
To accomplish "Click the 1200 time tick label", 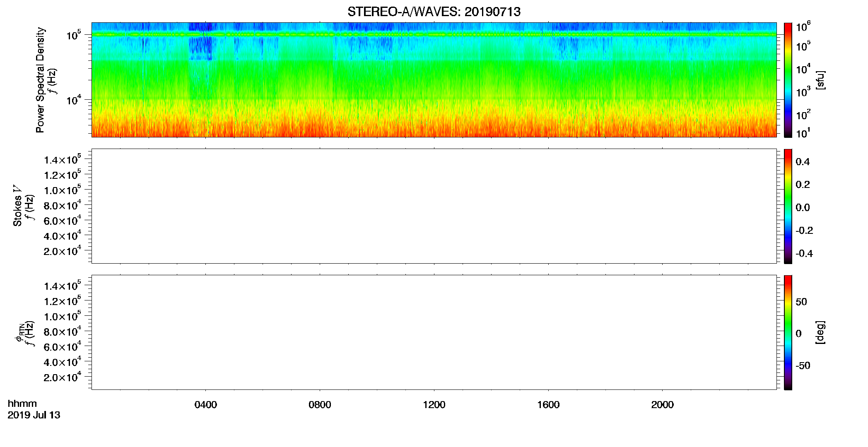I will coord(434,405).
